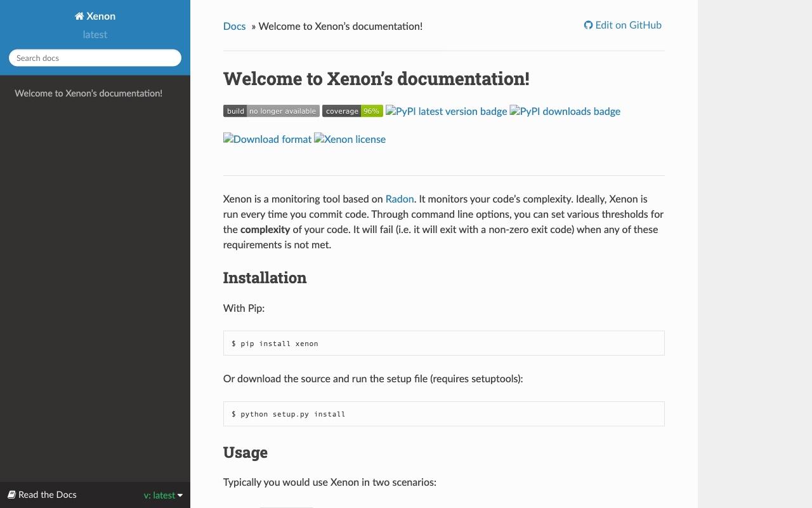Click the Download format badge

(x=267, y=139)
